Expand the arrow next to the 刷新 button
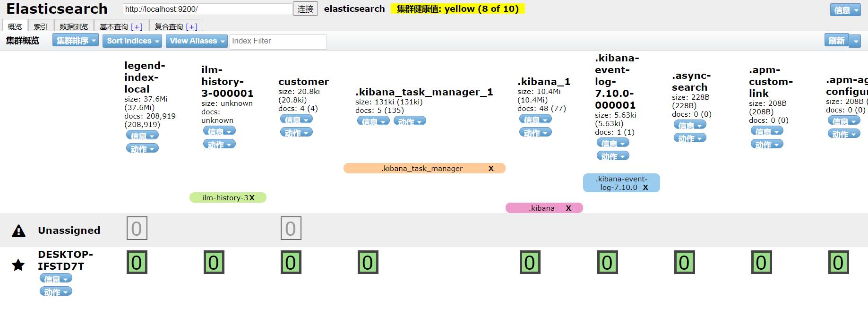 click(x=855, y=41)
